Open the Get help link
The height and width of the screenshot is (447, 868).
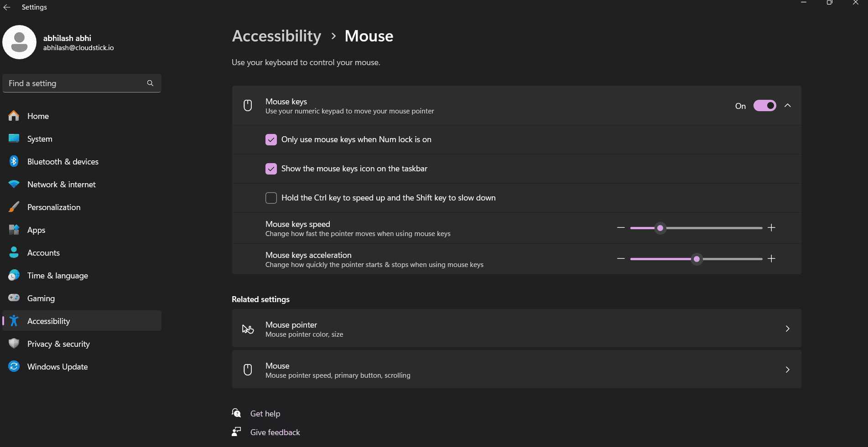point(265,414)
